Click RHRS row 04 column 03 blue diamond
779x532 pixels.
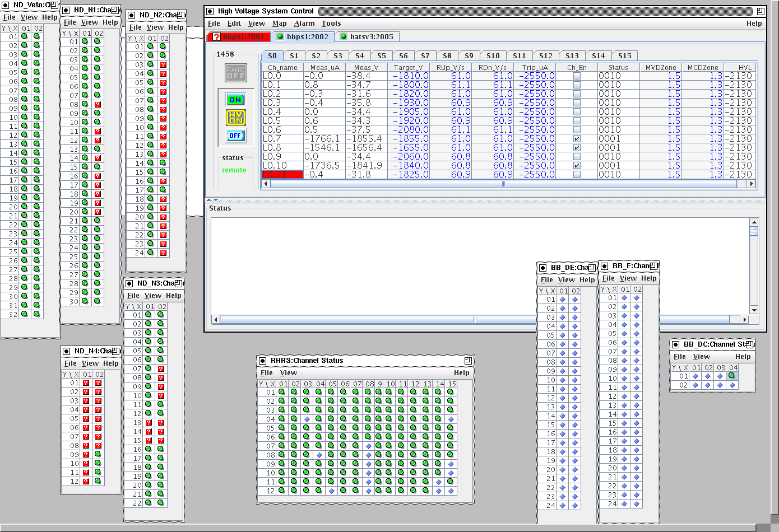click(307, 419)
